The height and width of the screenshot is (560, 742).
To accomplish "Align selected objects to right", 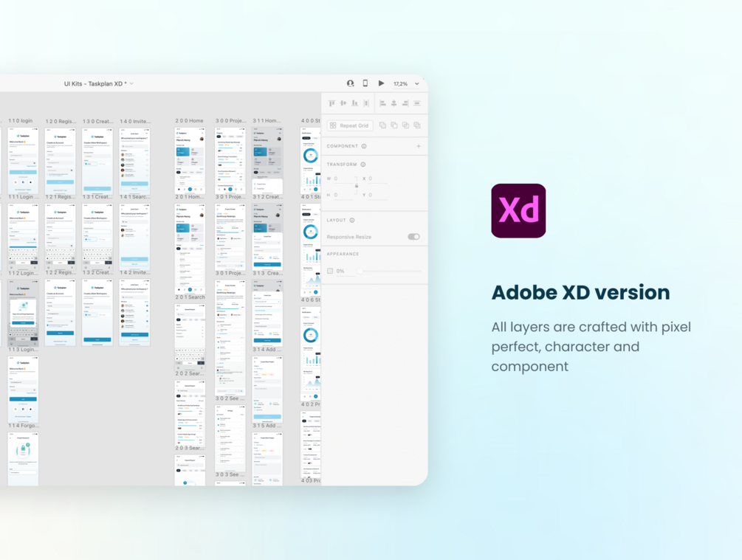I will [405, 103].
